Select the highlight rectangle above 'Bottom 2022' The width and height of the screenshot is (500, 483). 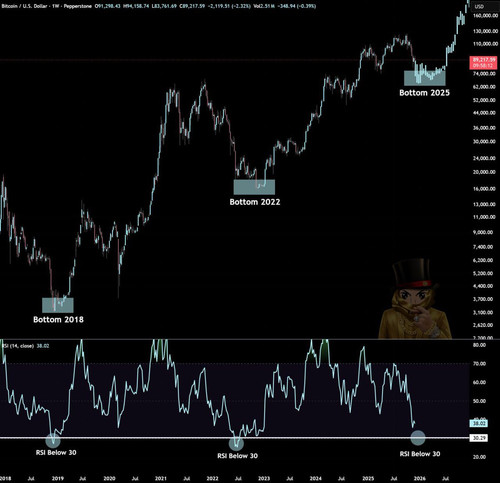point(254,187)
